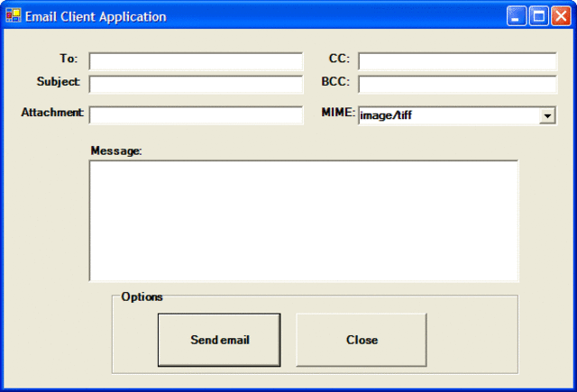Click the To recipient input field
The width and height of the screenshot is (577, 392).
coord(196,61)
